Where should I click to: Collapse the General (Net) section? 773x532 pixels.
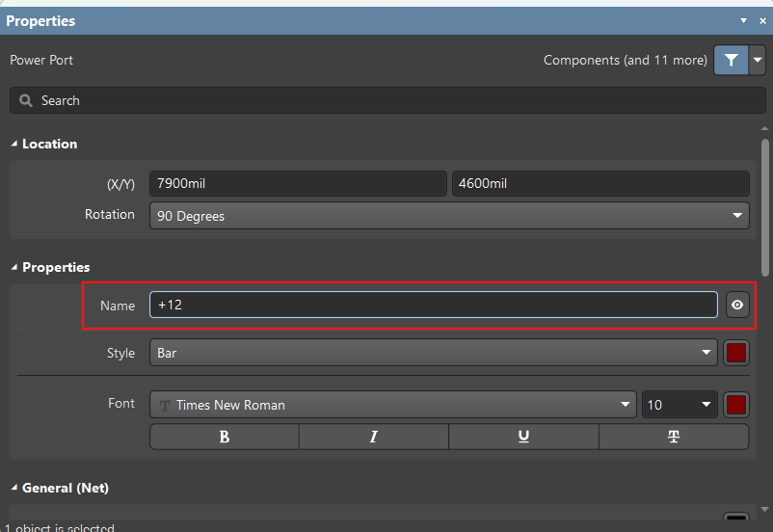point(14,488)
